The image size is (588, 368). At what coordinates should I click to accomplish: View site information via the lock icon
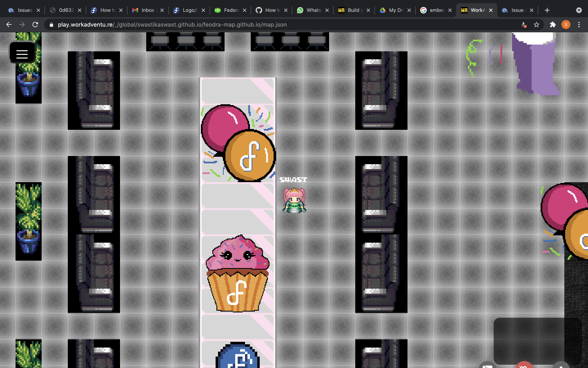(51, 25)
